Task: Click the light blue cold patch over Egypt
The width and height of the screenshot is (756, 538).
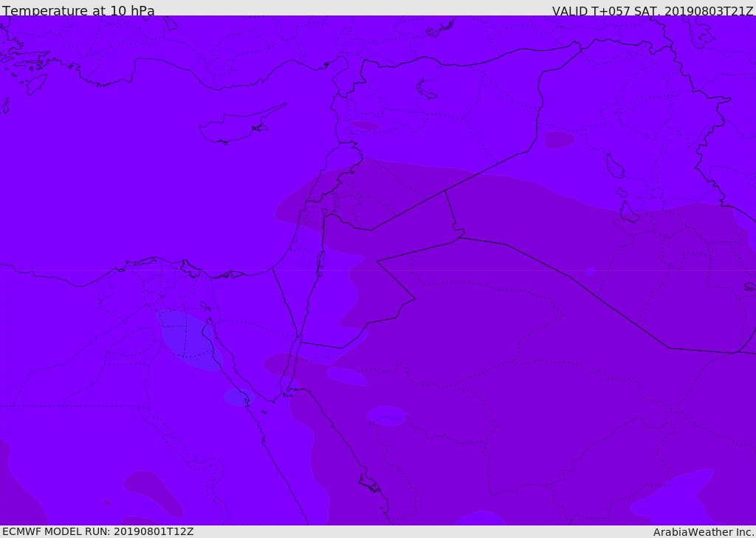Action: pos(190,340)
